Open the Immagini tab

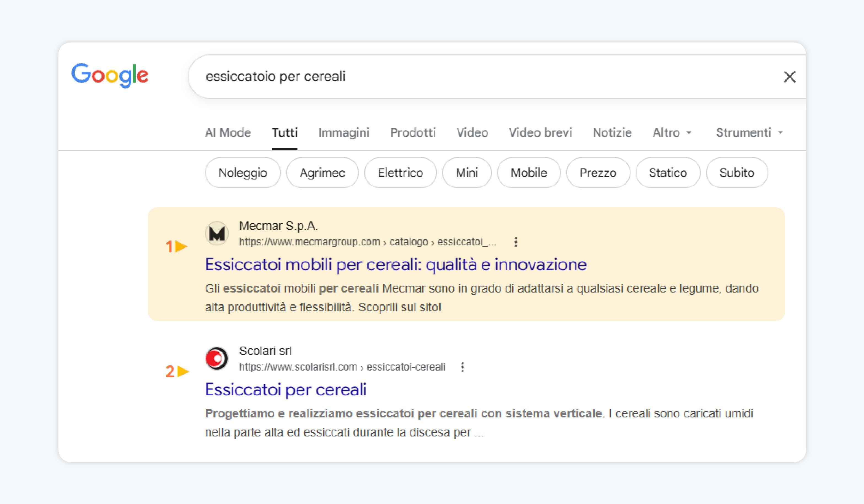coord(344,133)
